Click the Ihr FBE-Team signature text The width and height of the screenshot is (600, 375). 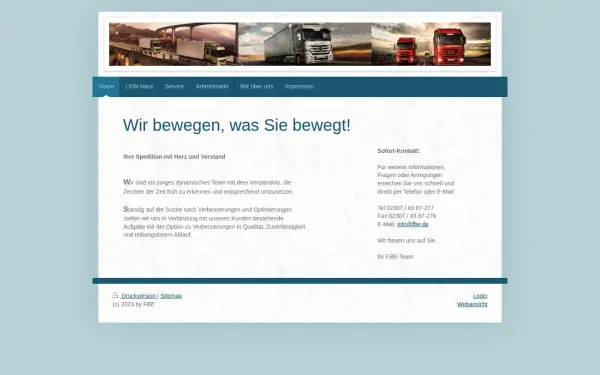[395, 257]
